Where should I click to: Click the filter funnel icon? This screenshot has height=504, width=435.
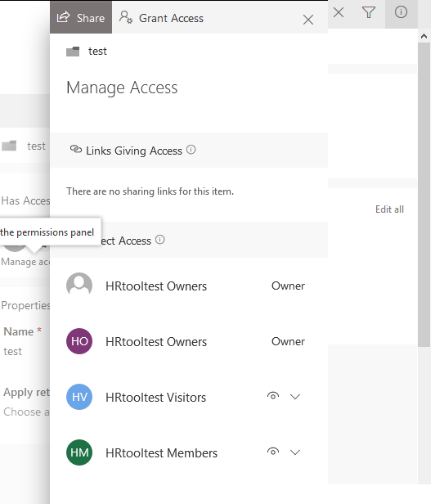(x=369, y=13)
